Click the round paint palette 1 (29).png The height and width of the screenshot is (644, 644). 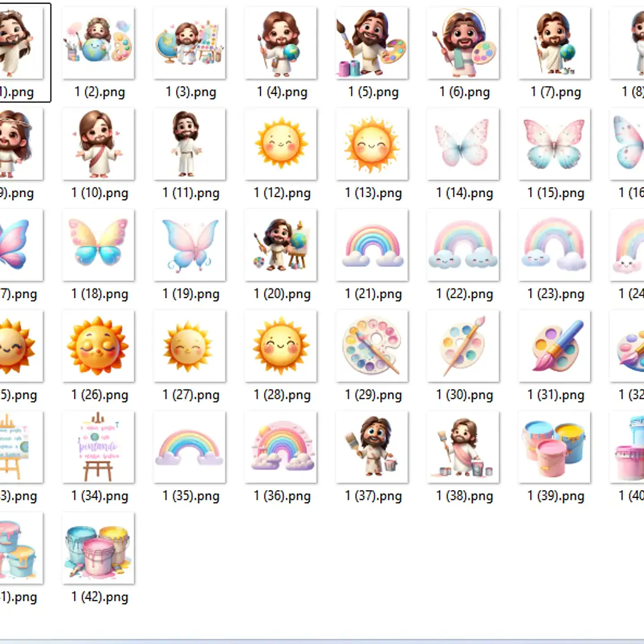coord(372,346)
